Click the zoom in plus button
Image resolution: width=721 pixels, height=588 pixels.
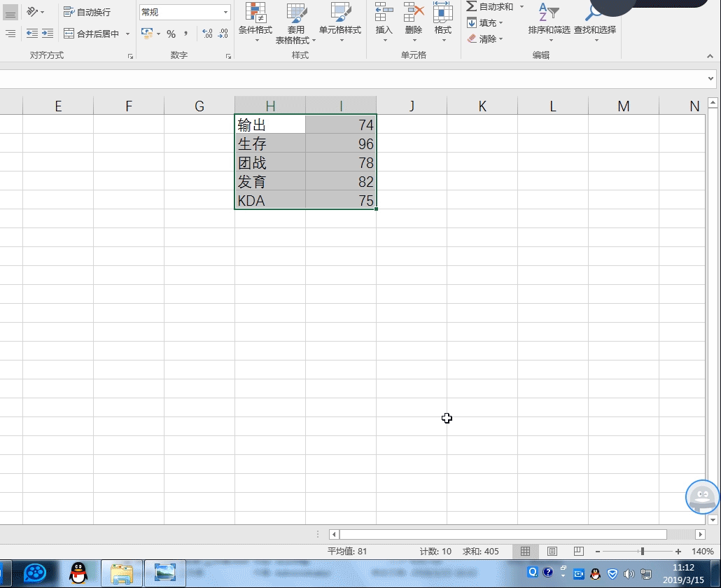pos(678,551)
